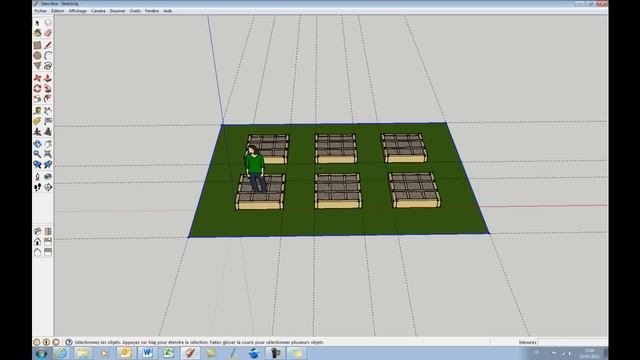Select the Eraser tool
The height and width of the screenshot is (360, 640).
pos(48,33)
